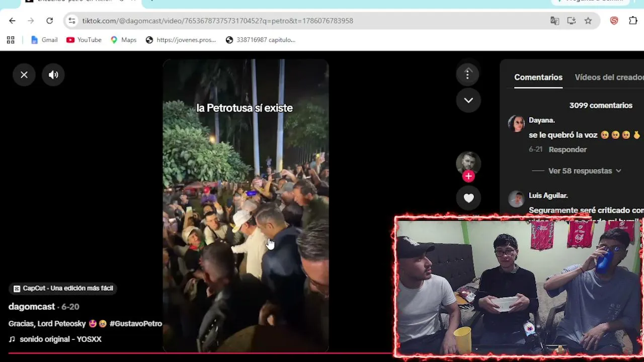This screenshot has width=644, height=362.
Task: Mute the video sound
Action: pyautogui.click(x=53, y=75)
